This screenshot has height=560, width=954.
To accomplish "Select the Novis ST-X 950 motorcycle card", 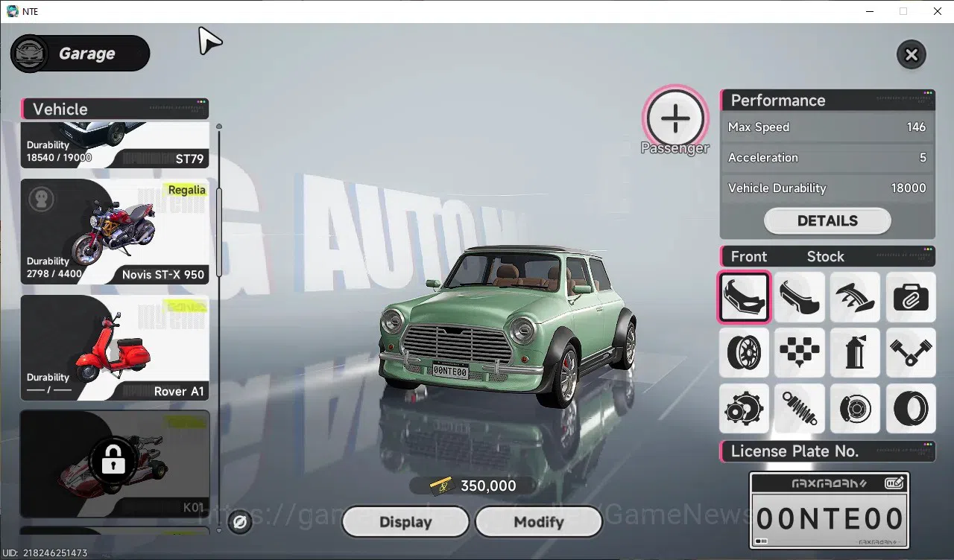I will tap(115, 232).
